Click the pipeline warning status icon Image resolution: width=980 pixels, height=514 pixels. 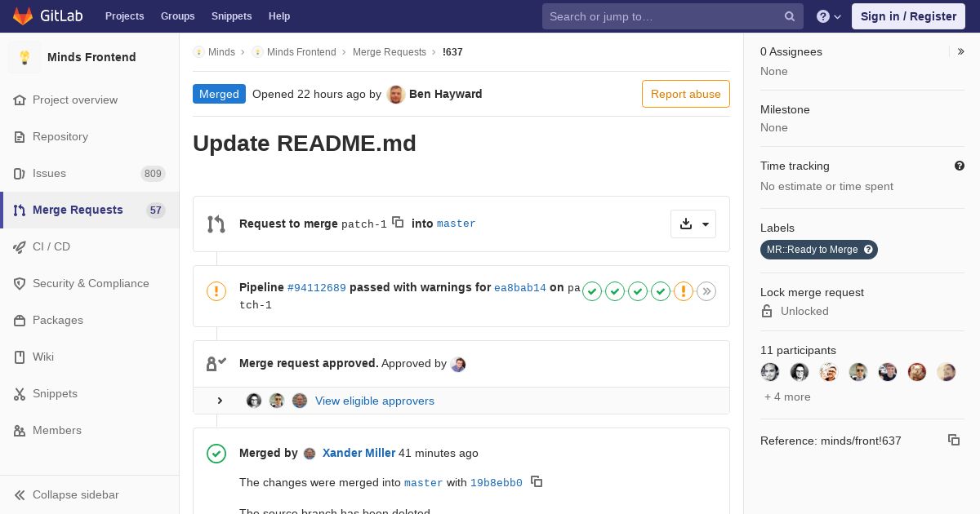pos(216,291)
